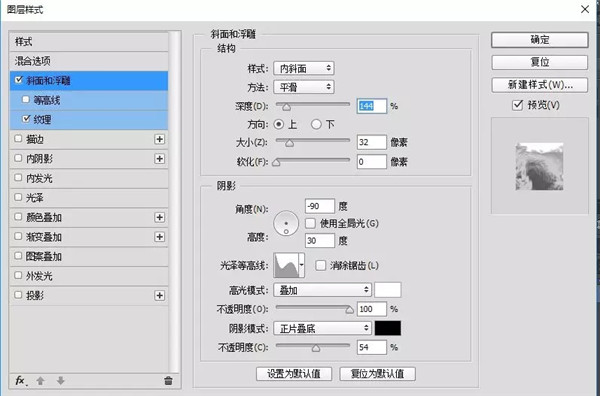This screenshot has width=600, height=396.
Task: Click the 深度 slider track
Action: click(x=313, y=104)
